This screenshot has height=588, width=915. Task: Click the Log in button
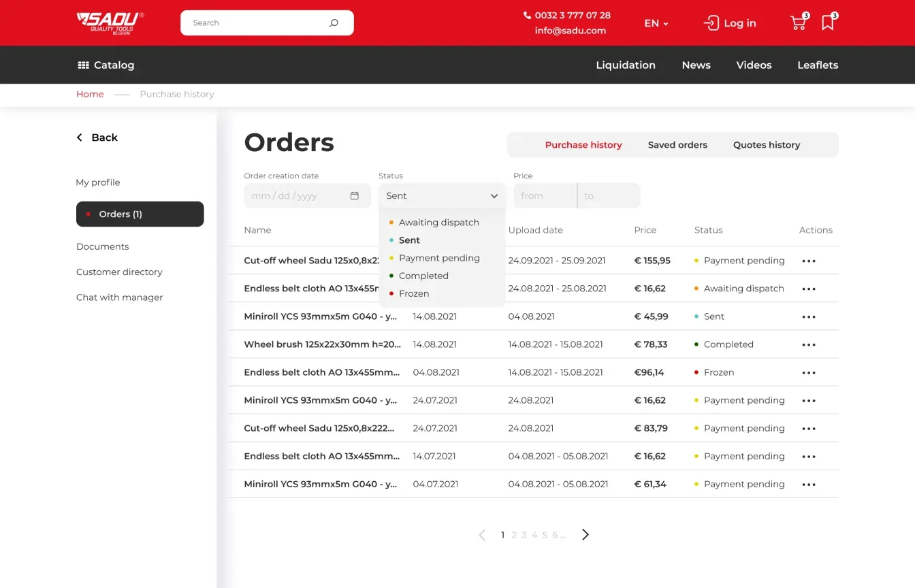coord(730,23)
